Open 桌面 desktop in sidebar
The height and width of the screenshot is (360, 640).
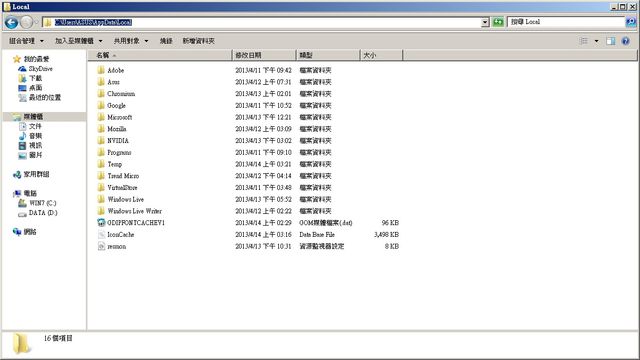click(x=30, y=88)
